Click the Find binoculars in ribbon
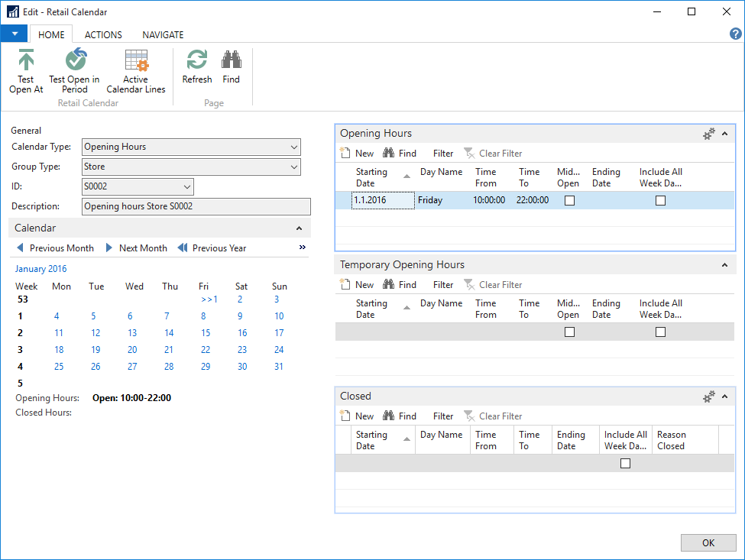Screen dimensions: 745x560 (x=231, y=60)
